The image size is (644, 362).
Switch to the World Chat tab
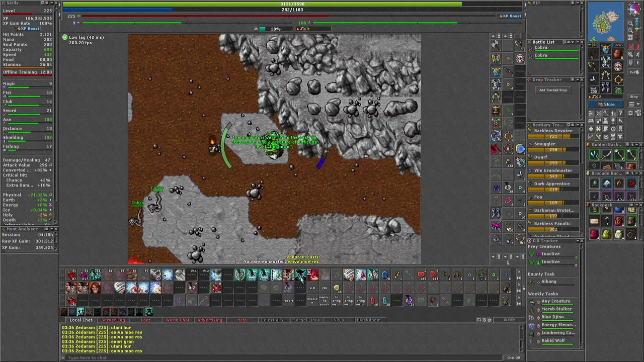[178, 320]
